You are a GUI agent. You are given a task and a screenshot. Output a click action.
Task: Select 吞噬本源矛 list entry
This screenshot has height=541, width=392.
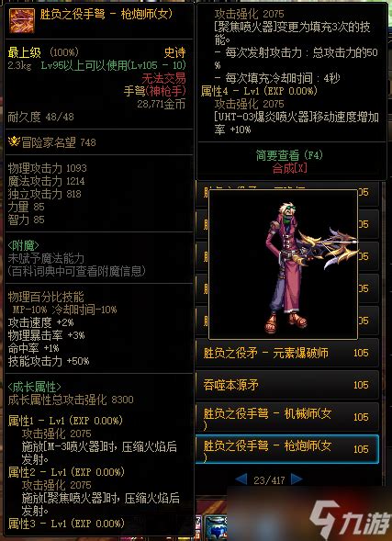pos(286,385)
